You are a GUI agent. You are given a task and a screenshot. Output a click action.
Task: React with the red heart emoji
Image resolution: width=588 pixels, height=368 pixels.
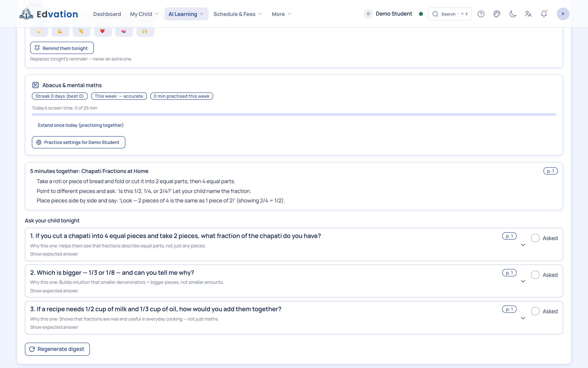point(102,31)
